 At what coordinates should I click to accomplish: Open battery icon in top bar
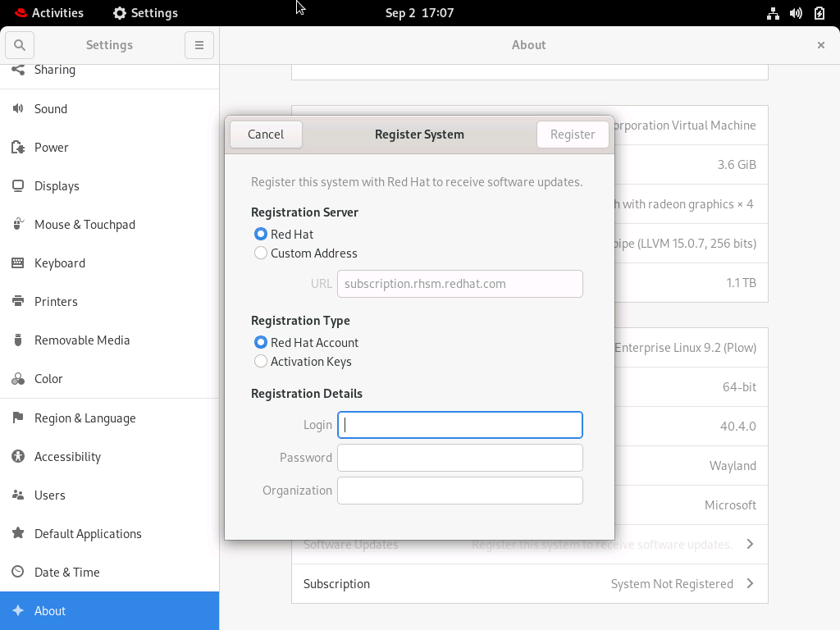pos(819,13)
